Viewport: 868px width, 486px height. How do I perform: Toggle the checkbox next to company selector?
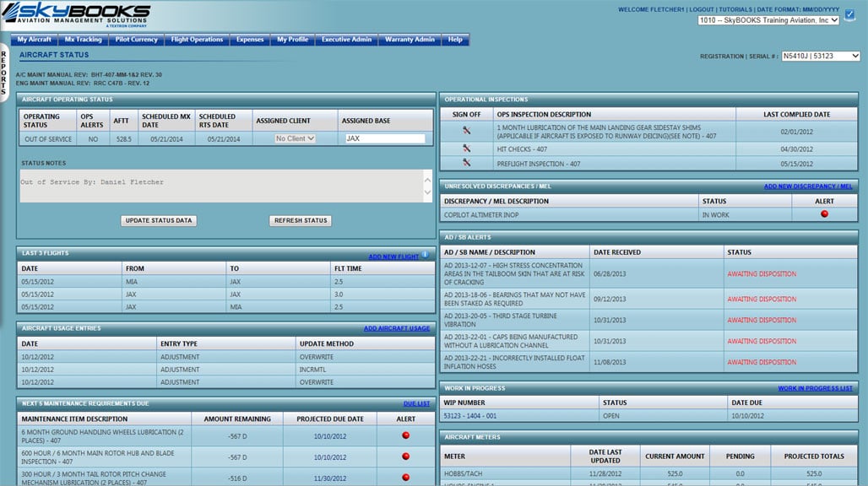coord(849,15)
